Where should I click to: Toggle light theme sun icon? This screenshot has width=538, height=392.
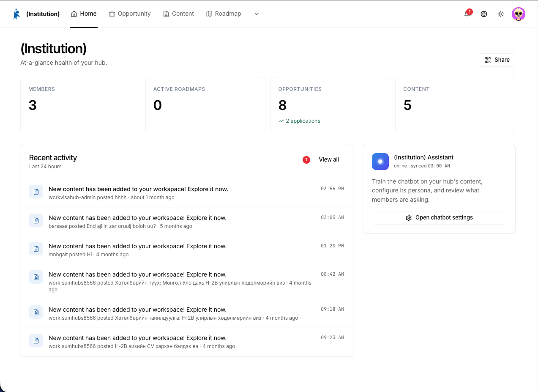501,14
